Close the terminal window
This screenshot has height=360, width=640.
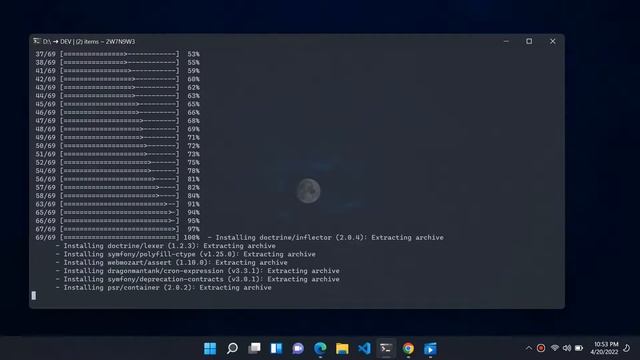(x=553, y=41)
